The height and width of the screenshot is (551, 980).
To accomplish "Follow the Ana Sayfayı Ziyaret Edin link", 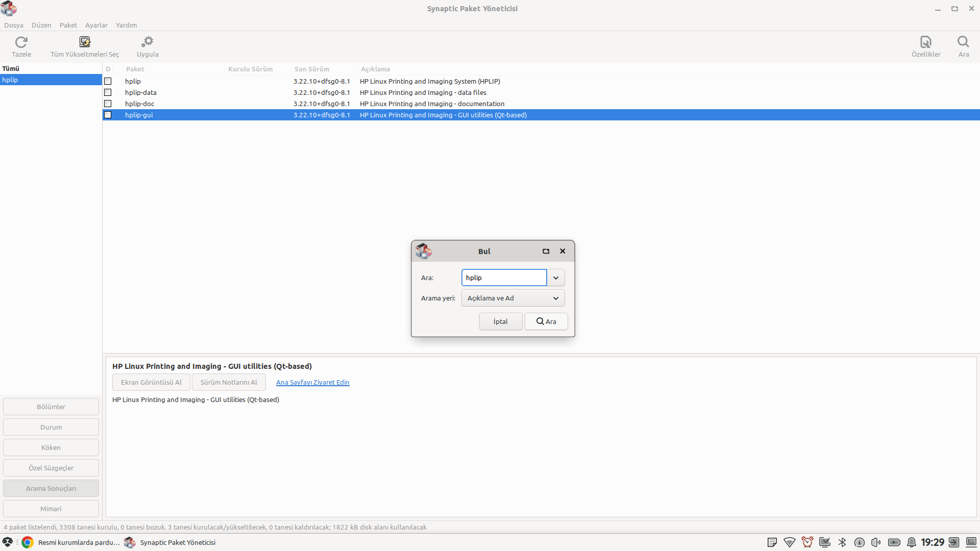I will [x=312, y=382].
